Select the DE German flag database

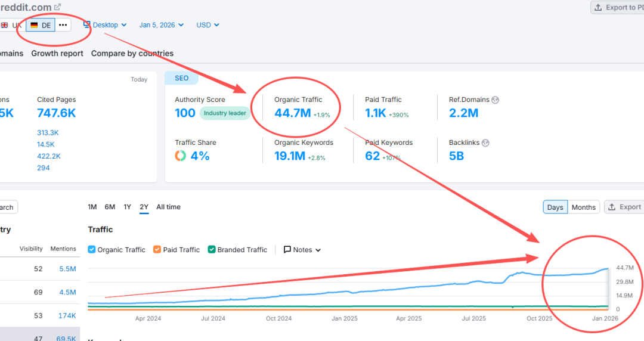(x=41, y=25)
